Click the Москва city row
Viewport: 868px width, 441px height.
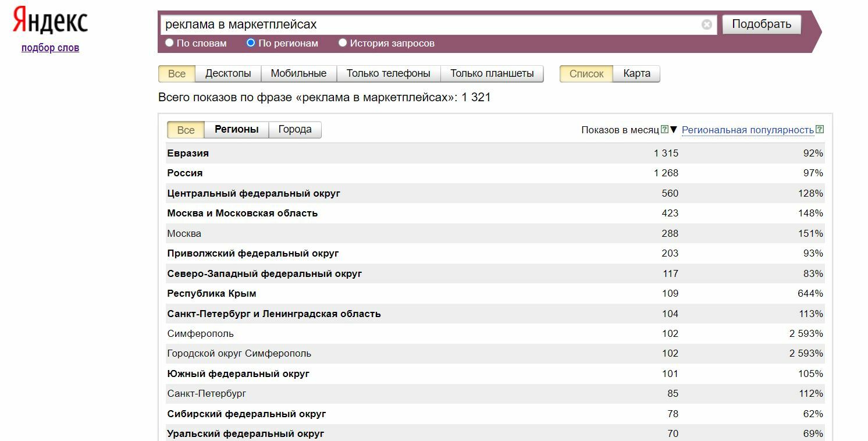(495, 233)
